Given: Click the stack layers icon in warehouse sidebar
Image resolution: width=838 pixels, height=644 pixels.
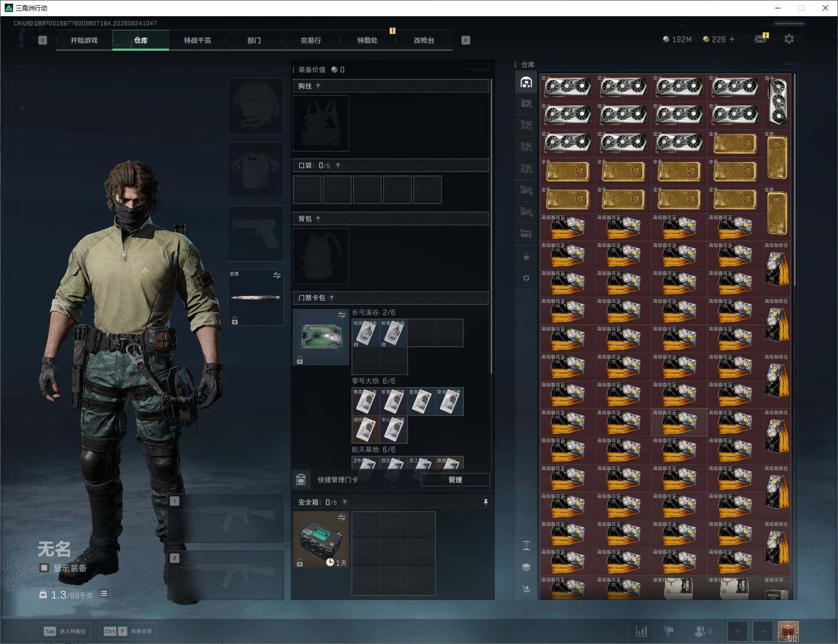Looking at the screenshot, I should (x=526, y=567).
